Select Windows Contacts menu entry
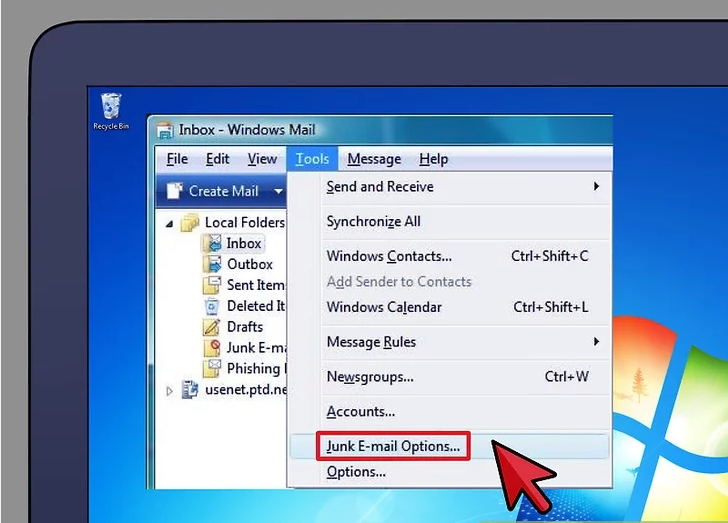This screenshot has height=523, width=728. [389, 256]
